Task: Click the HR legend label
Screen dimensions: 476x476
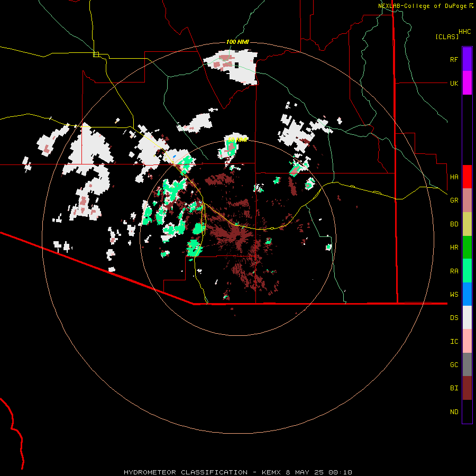Action: [454, 248]
